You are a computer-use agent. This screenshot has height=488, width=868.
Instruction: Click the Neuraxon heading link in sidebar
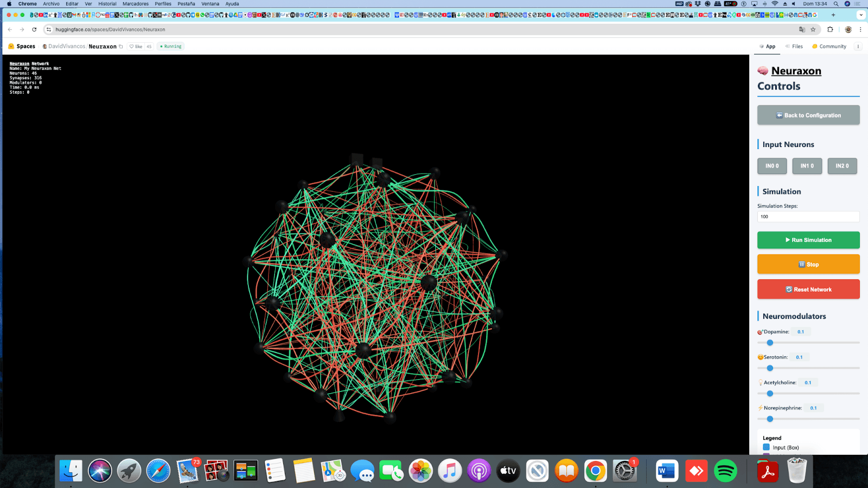796,70
